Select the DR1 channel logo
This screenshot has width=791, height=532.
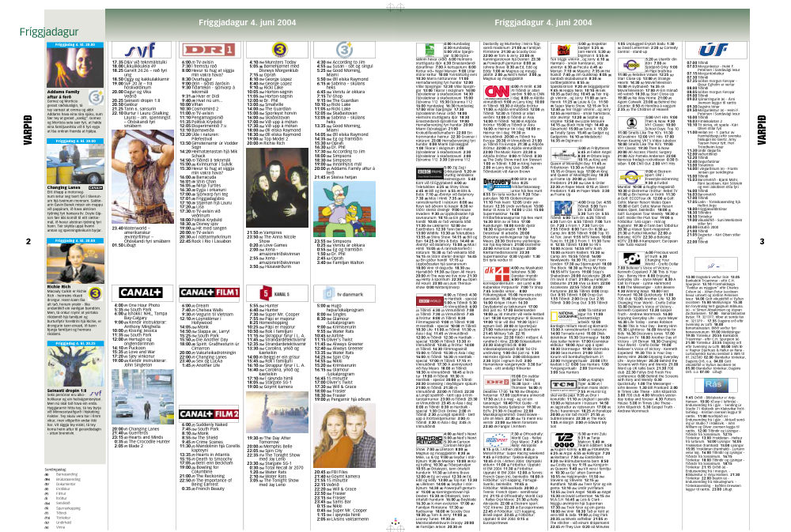click(209, 50)
